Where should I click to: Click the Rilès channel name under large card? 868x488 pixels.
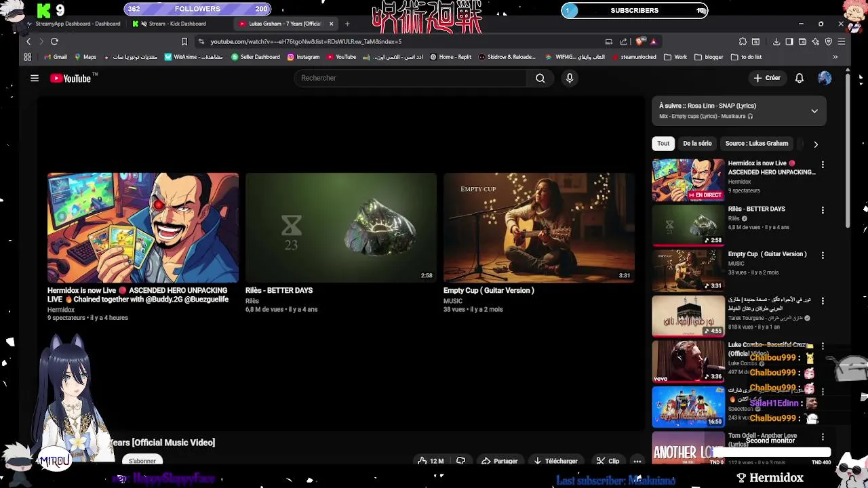[252, 301]
